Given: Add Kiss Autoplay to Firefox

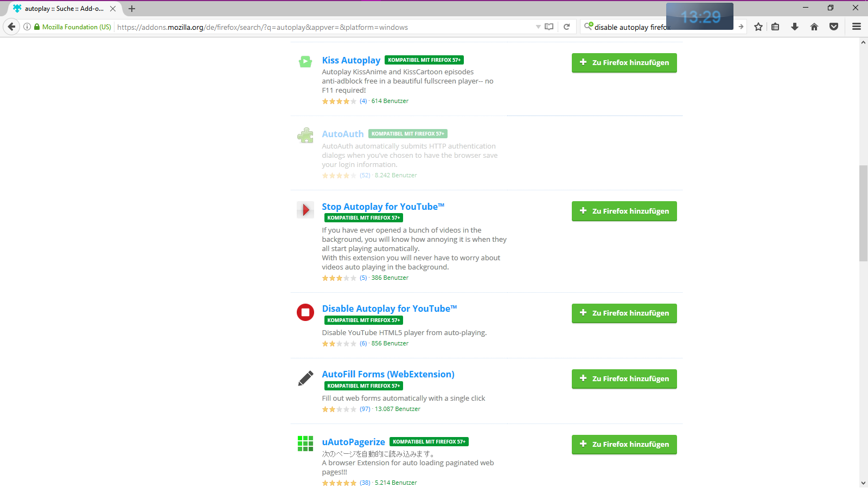Looking at the screenshot, I should click(x=624, y=62).
